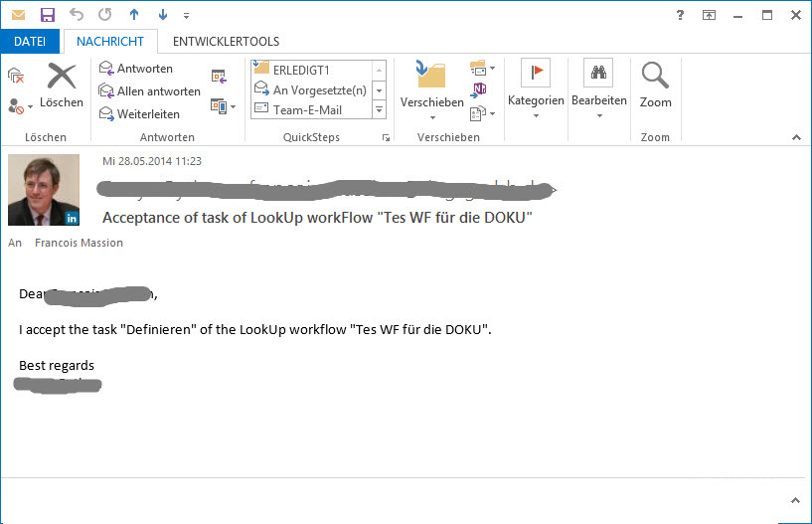Click the LinkedIn badge on the photo
This screenshot has width=812, height=524.
point(72,218)
